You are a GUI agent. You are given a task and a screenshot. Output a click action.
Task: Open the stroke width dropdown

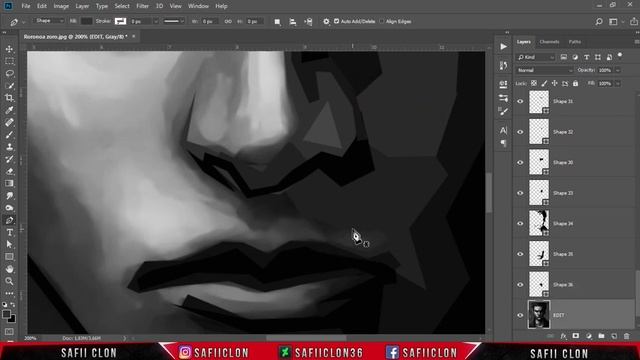(x=156, y=21)
